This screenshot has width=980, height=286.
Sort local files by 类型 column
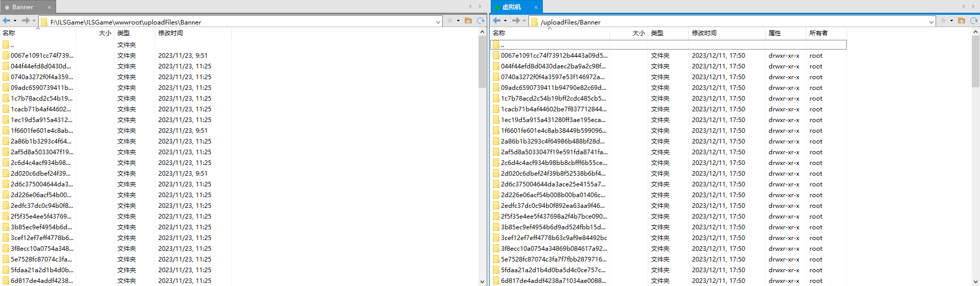pos(135,33)
